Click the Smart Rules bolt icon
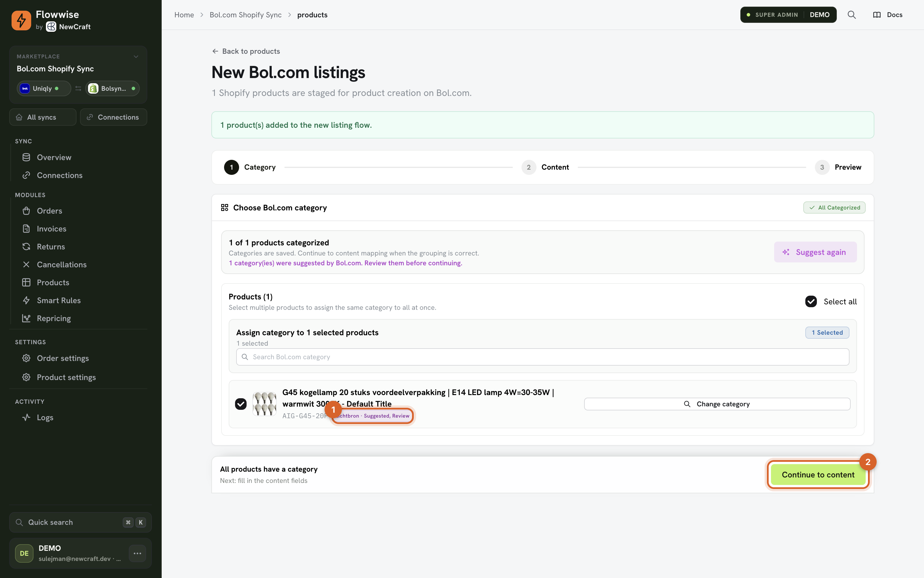924x578 pixels. click(x=26, y=301)
